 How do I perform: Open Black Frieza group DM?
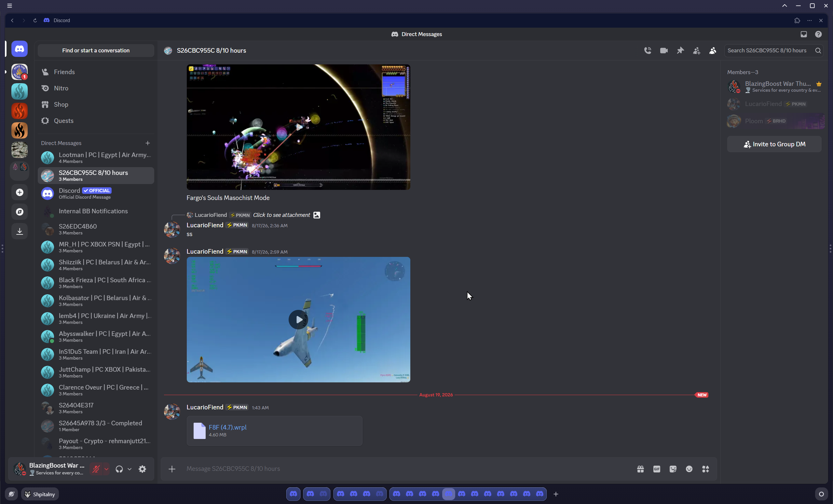point(96,283)
